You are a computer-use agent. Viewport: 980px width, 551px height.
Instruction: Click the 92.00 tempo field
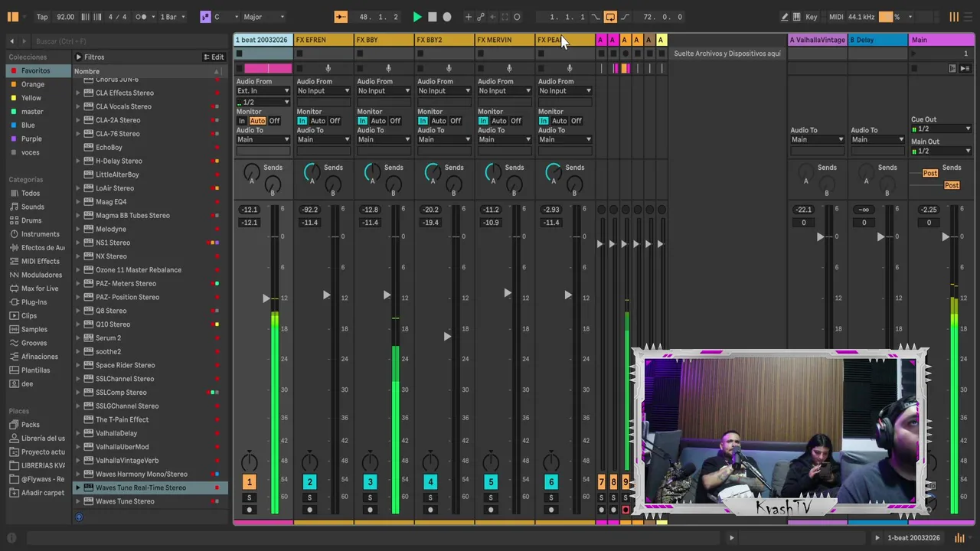tap(66, 17)
